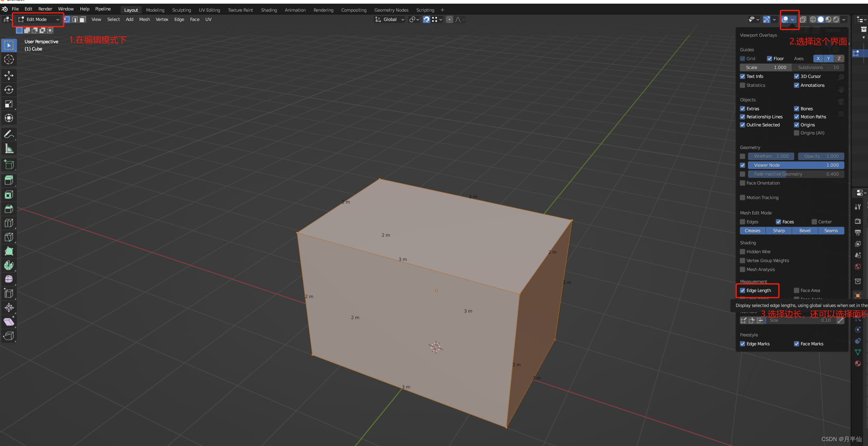Viewport: 868px width, 446px height.
Task: Select the 3D Cursor tool
Action: coord(9,59)
